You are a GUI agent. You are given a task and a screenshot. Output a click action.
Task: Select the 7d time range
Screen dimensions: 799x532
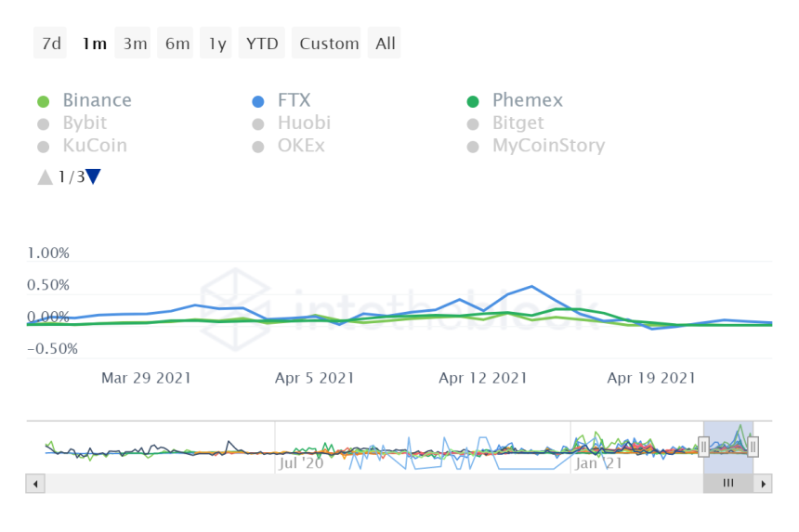[x=50, y=44]
